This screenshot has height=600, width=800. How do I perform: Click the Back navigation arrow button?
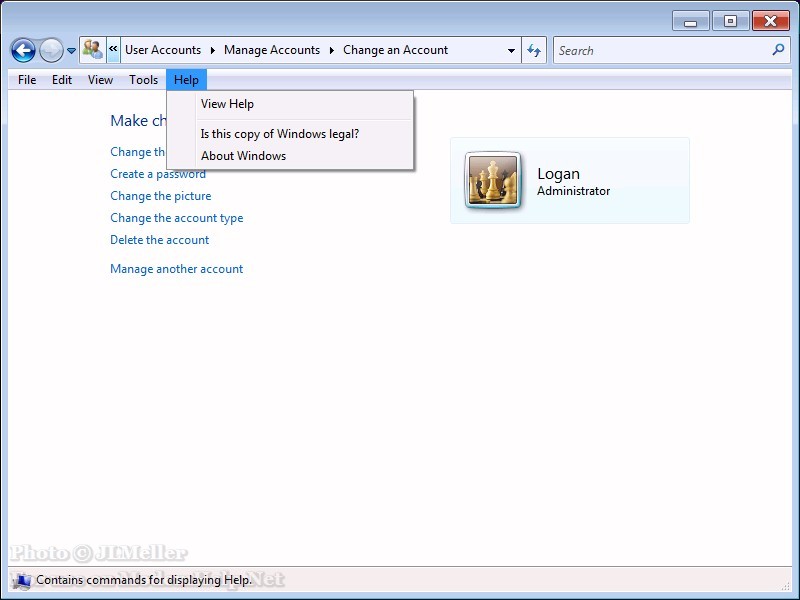(23, 50)
